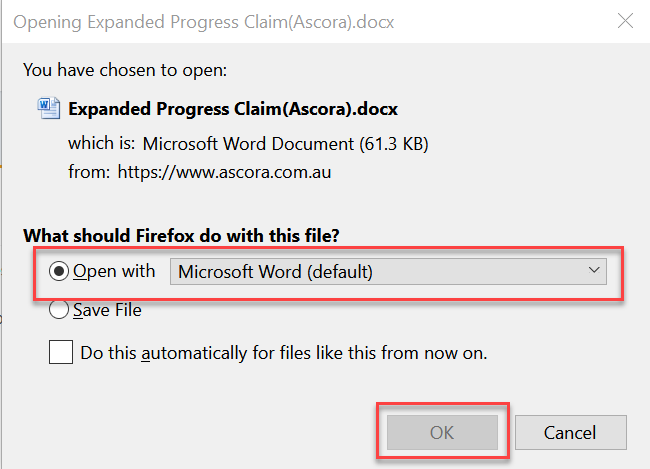Close the Opening file dialog with X
The height and width of the screenshot is (469, 650).
(x=625, y=20)
